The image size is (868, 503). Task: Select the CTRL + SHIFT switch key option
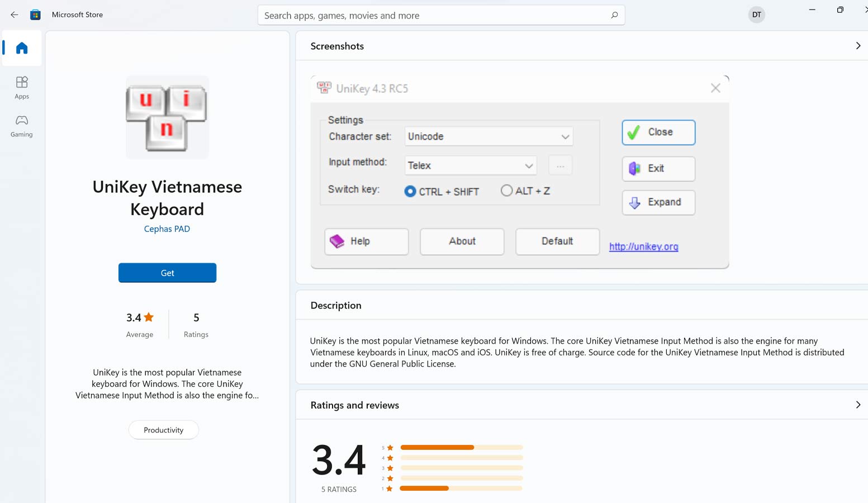(x=442, y=191)
